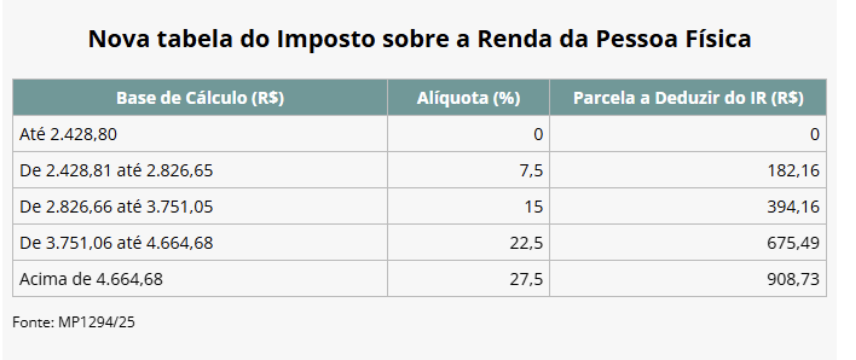This screenshot has width=856, height=360.
Task: Click the Até 2.428,80 cell
Action: coord(200,134)
